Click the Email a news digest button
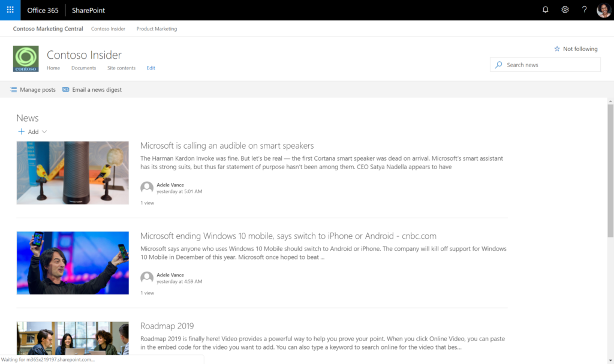Screen dimensions: 614x364 pyautogui.click(x=92, y=89)
